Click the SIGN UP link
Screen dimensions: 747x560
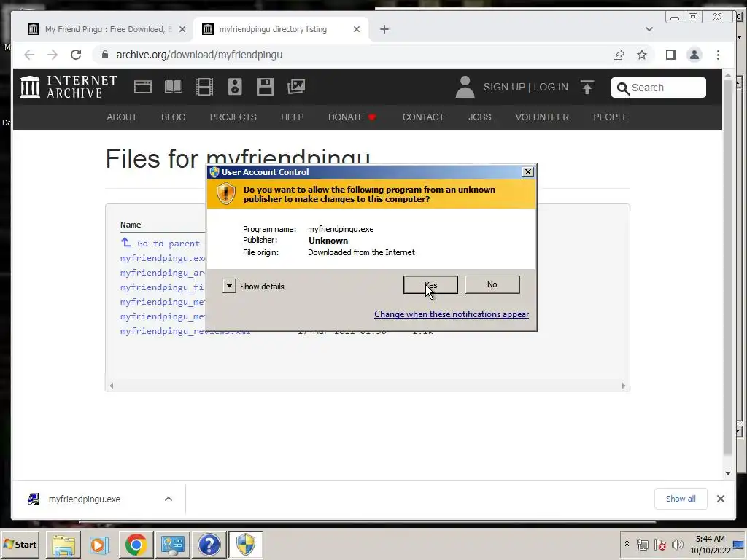click(504, 87)
